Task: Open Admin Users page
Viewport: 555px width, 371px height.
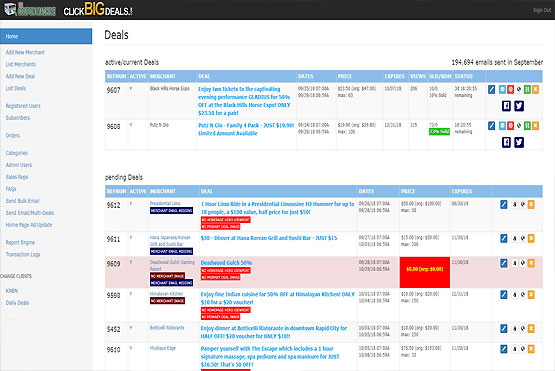Action: click(x=19, y=165)
